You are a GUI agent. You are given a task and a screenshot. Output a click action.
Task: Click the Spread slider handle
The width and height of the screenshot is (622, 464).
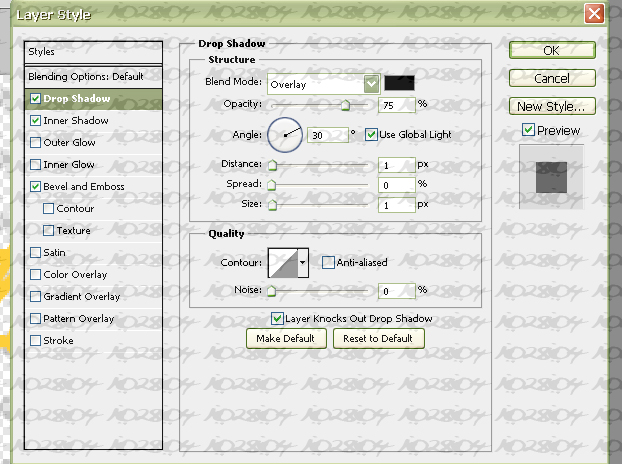coord(272,185)
